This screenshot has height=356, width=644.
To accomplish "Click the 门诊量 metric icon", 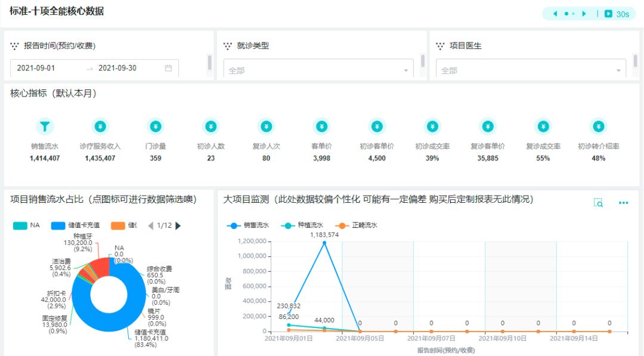I will point(156,126).
